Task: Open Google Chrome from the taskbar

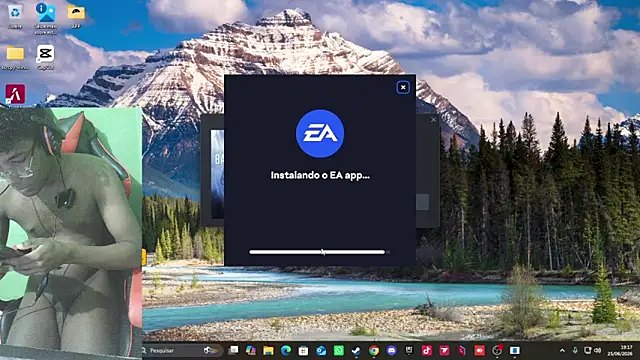Action: click(373, 350)
